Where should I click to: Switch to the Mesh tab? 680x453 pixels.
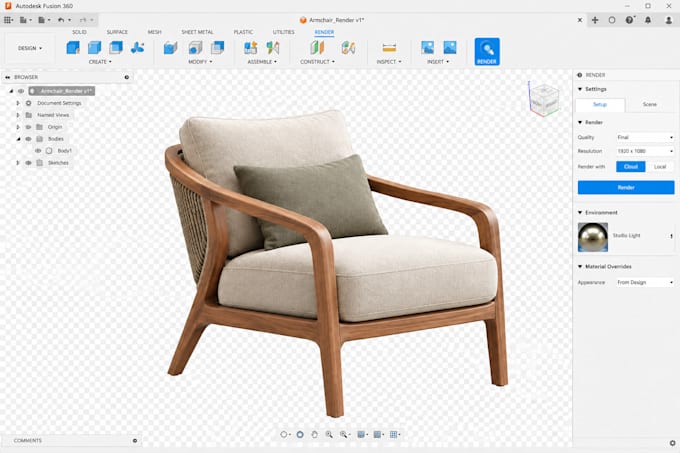[x=154, y=32]
